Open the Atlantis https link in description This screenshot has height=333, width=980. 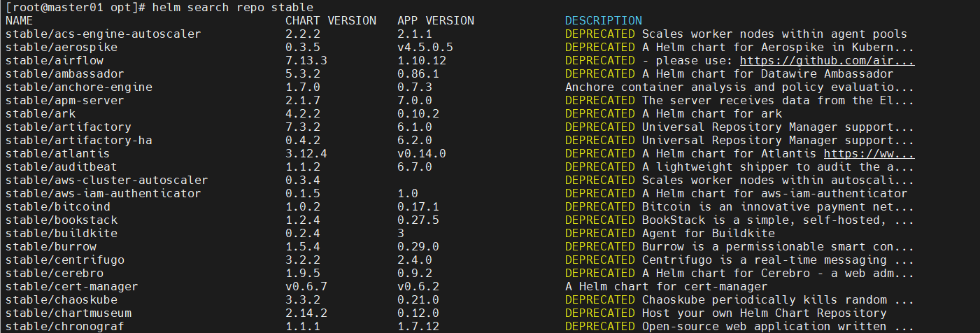tap(869, 153)
